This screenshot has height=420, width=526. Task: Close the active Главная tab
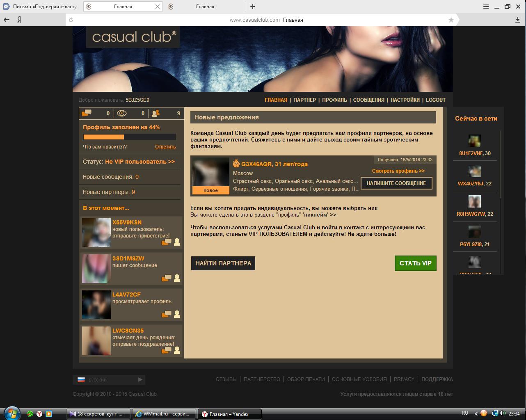coord(158,7)
